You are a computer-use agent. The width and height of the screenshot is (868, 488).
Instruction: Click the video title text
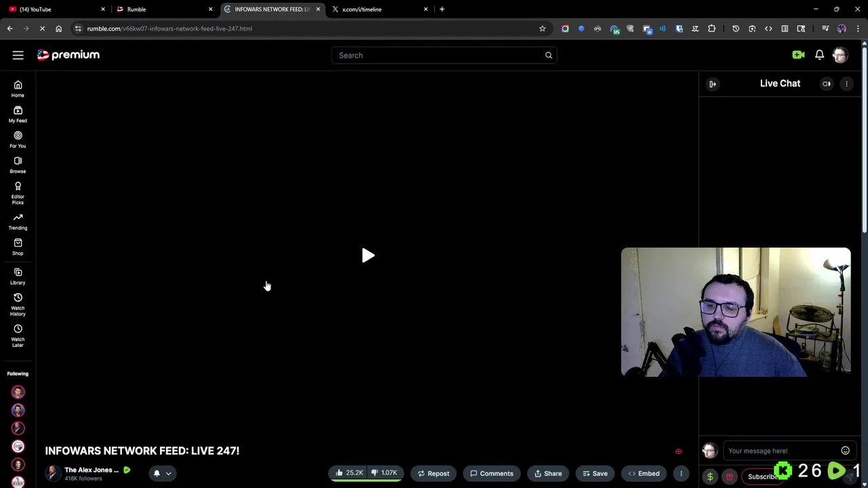point(142,451)
